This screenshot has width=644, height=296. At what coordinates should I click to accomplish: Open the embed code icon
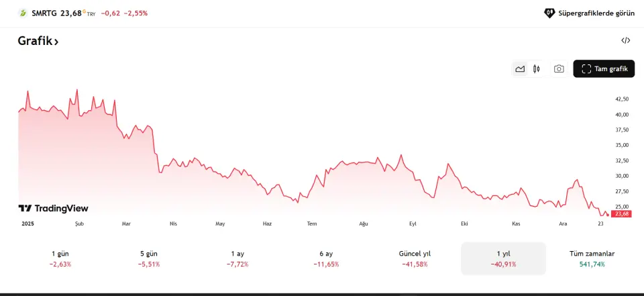pyautogui.click(x=625, y=40)
